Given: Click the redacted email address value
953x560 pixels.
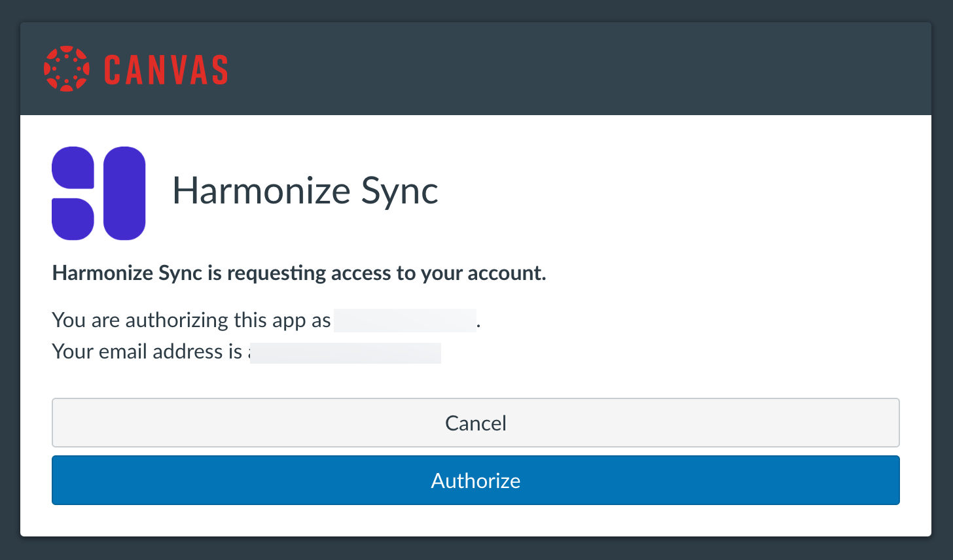Looking at the screenshot, I should click(x=345, y=353).
